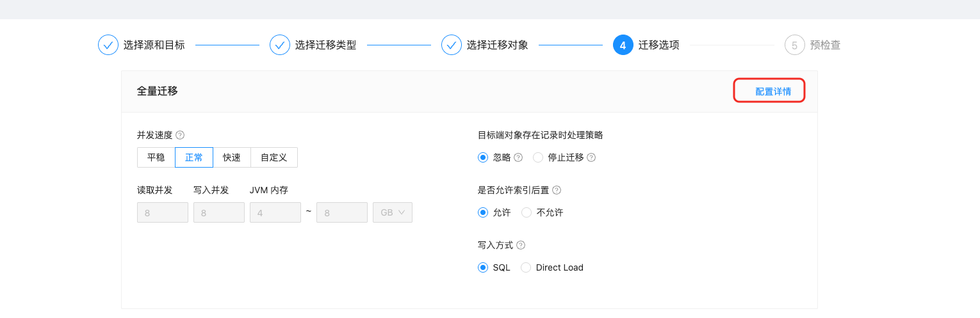Click the help icon next to 并发速度
This screenshot has width=980, height=318.
180,135
